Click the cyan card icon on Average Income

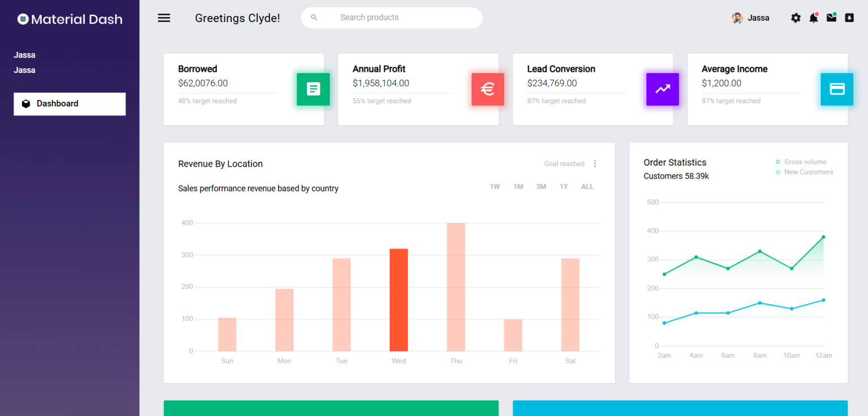[837, 89]
